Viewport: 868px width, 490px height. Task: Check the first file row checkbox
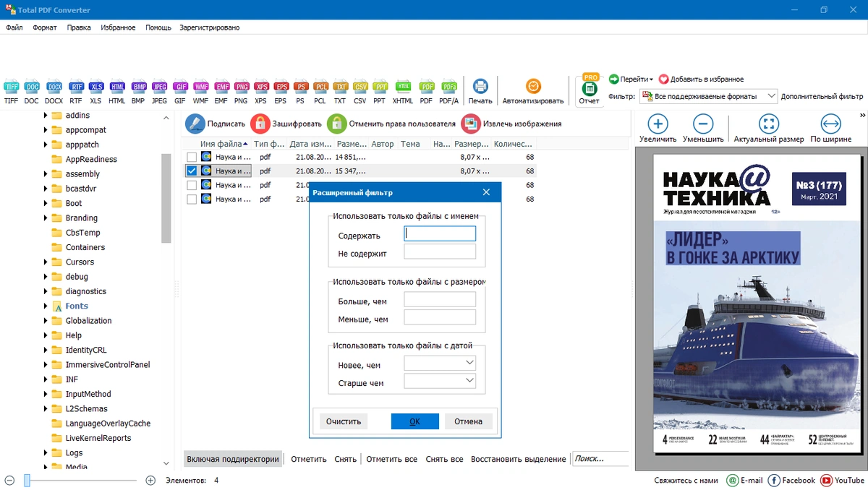tap(192, 157)
